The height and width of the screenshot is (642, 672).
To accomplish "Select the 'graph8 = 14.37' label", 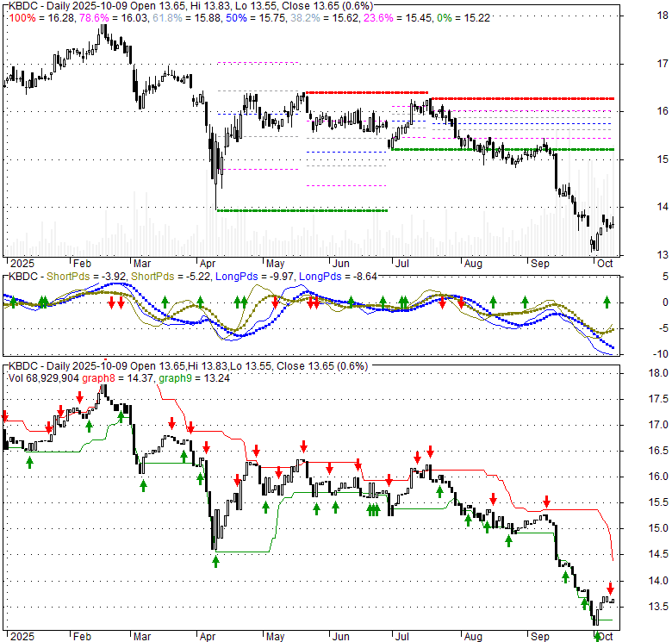I will 118,378.
